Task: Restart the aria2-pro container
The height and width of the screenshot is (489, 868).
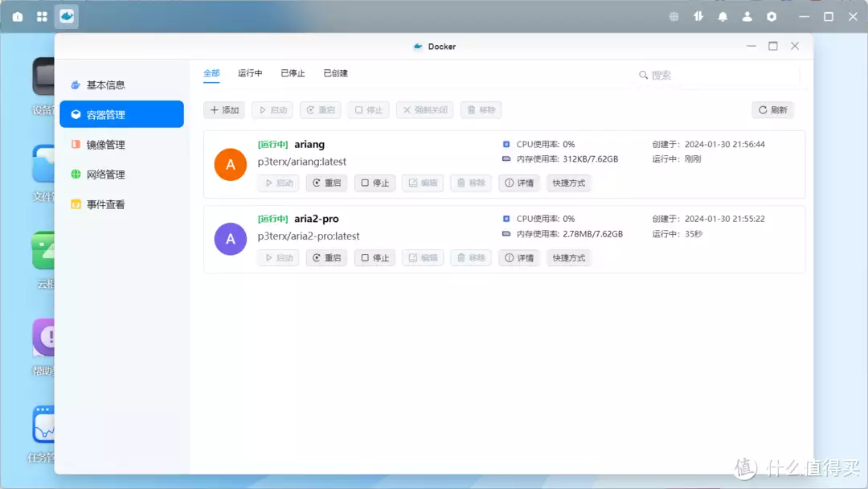Action: [x=326, y=257]
